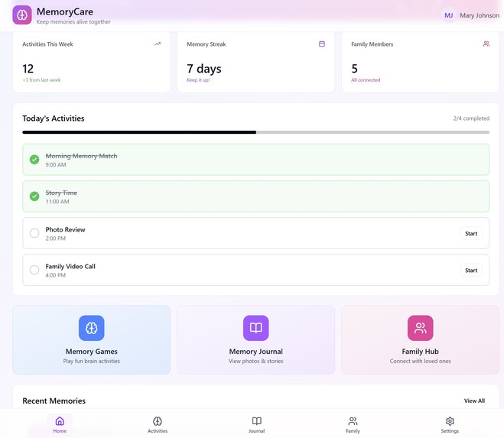Switch to the Journal tab label
The height and width of the screenshot is (438, 504).
(256, 431)
